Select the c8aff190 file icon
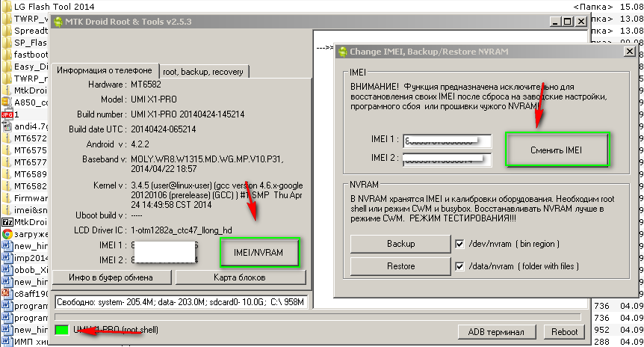This screenshot has height=347, width=644. [7, 294]
